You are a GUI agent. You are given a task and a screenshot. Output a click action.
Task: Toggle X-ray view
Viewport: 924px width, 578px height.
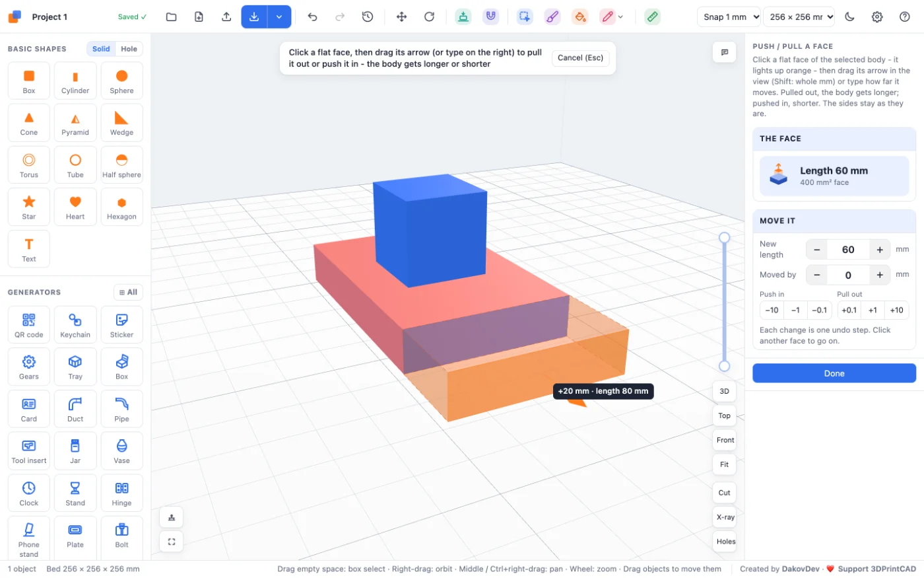click(x=725, y=517)
